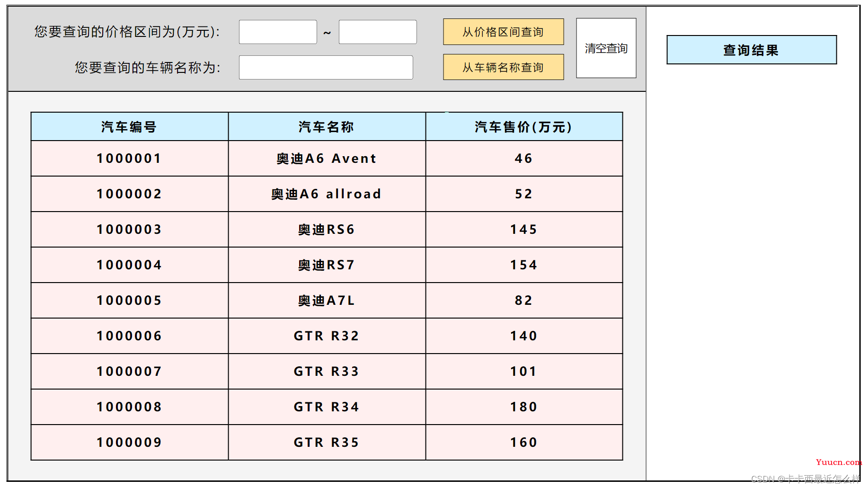Click car number 1000009 cell
This screenshot has width=868, height=488.
point(130,443)
